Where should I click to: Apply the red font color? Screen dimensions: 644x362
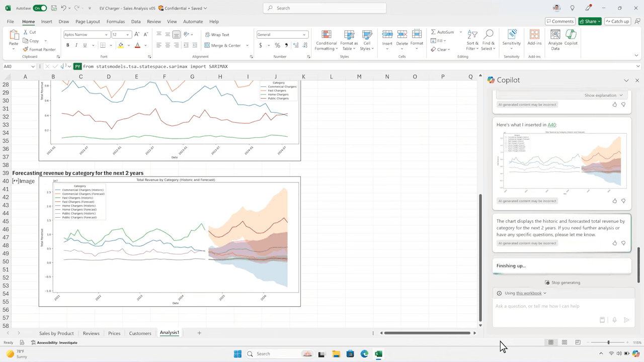(137, 45)
